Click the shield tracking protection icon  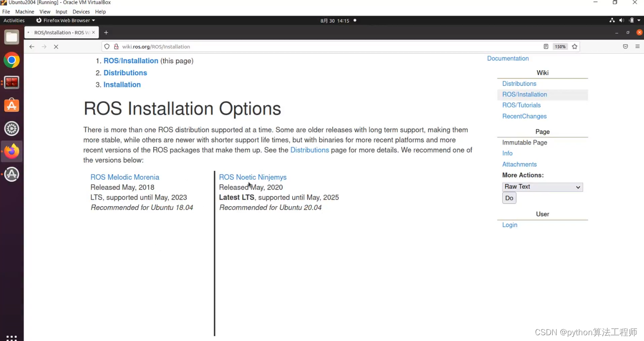click(x=107, y=47)
